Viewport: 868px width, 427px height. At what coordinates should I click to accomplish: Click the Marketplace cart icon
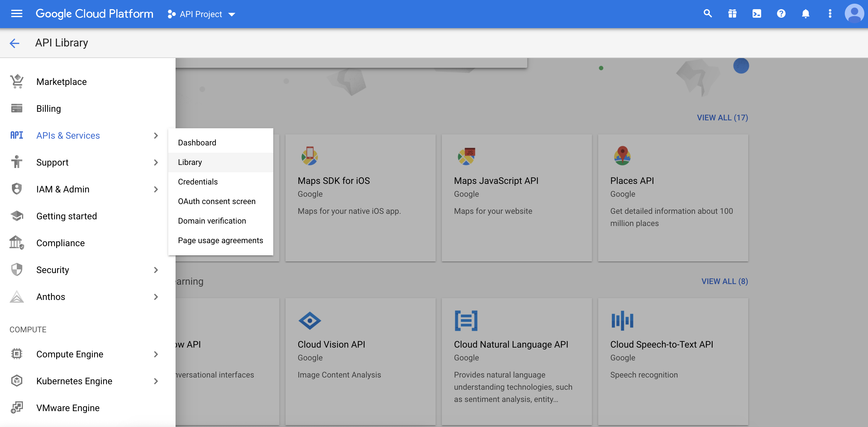click(17, 82)
